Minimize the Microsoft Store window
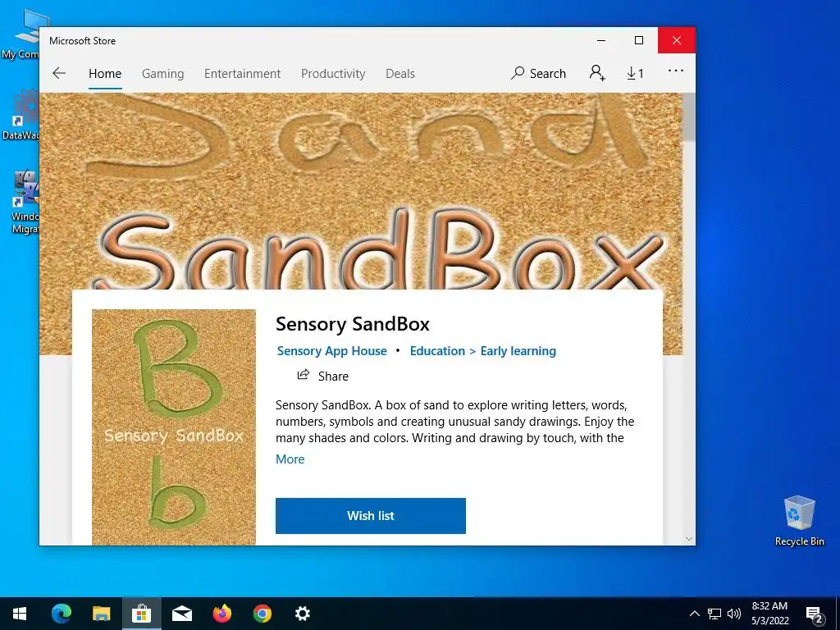Viewport: 840px width, 630px height. click(601, 40)
